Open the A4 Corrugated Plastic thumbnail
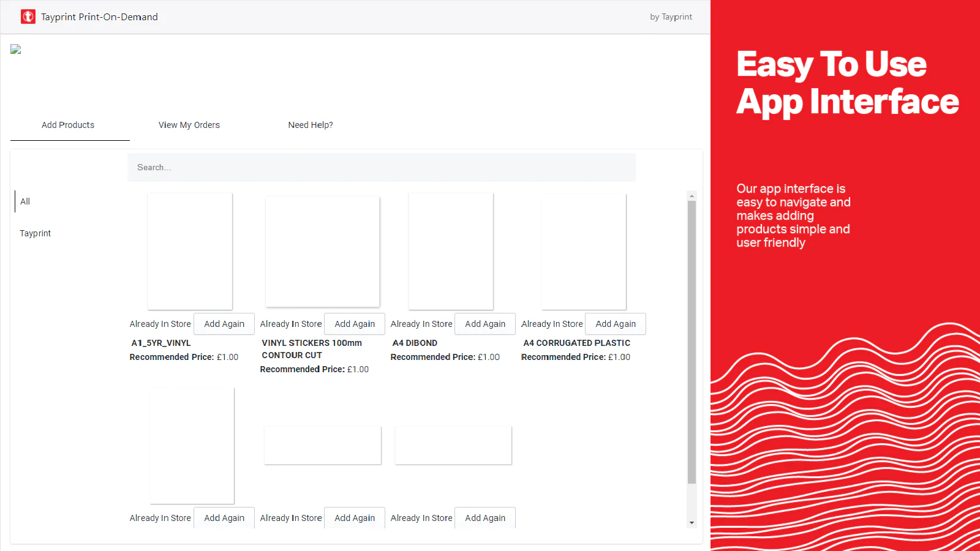 [584, 252]
